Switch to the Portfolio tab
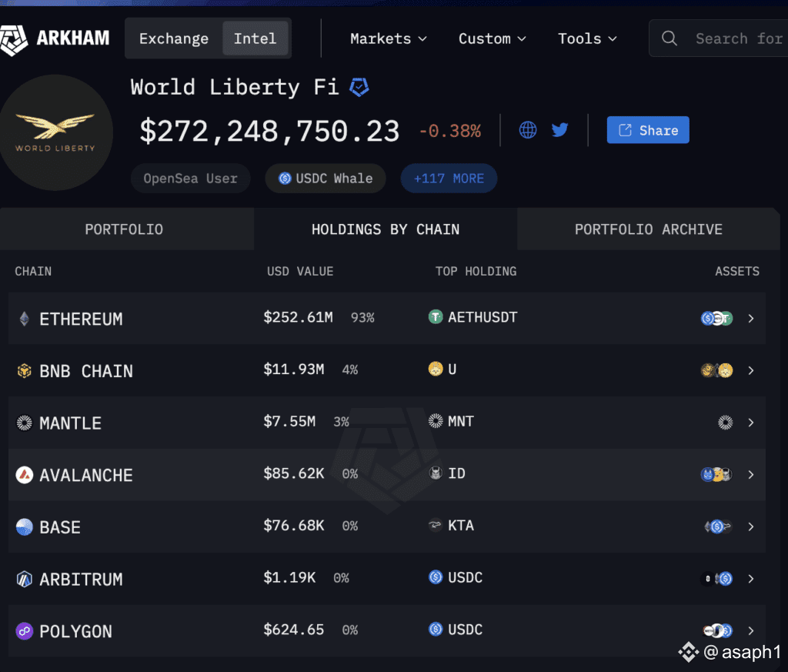 click(124, 229)
